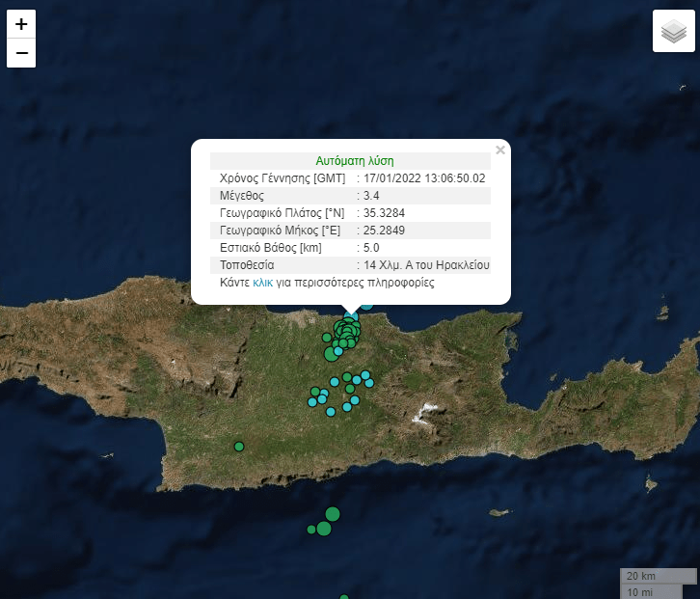Click the magnitude value 3.4
The height and width of the screenshot is (599, 700).
point(371,196)
